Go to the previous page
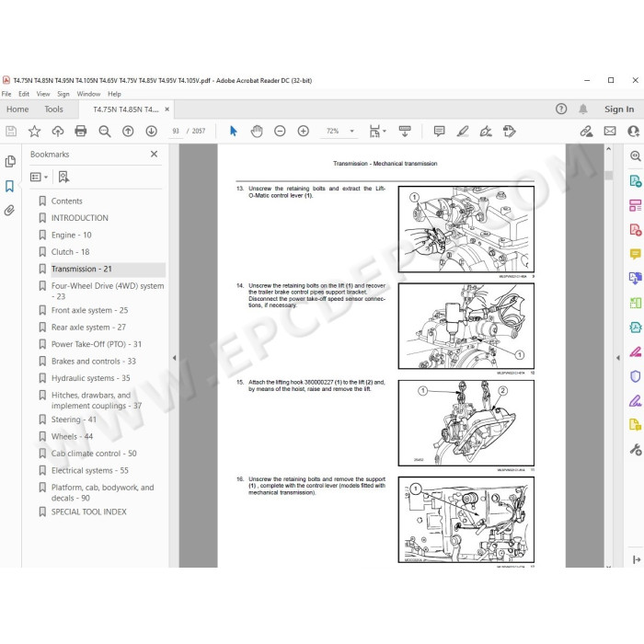This screenshot has width=644, height=644. pos(128,131)
